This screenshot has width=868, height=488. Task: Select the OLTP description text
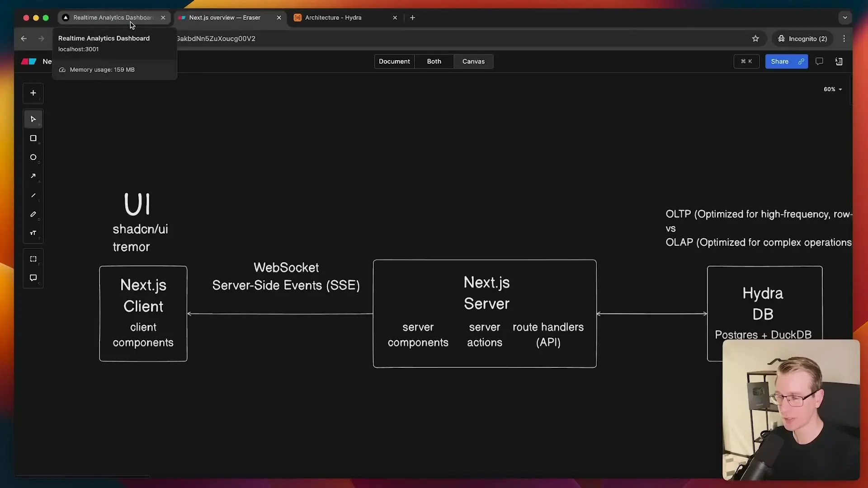tap(759, 214)
